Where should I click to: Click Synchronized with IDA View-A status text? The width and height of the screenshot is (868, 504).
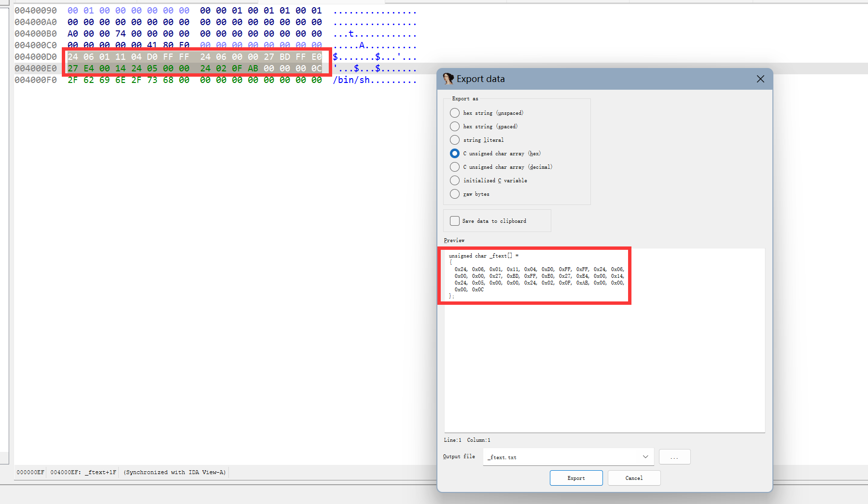point(175,472)
